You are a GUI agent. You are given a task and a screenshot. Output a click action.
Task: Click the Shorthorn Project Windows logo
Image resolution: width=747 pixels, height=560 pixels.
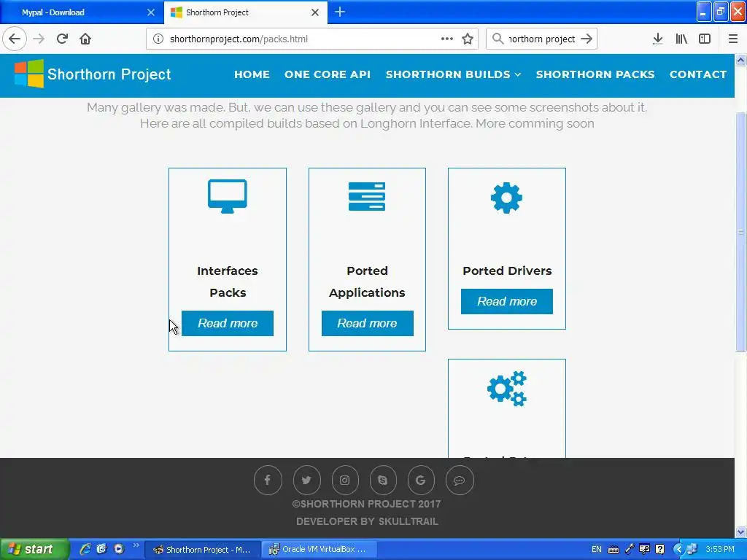tap(29, 74)
